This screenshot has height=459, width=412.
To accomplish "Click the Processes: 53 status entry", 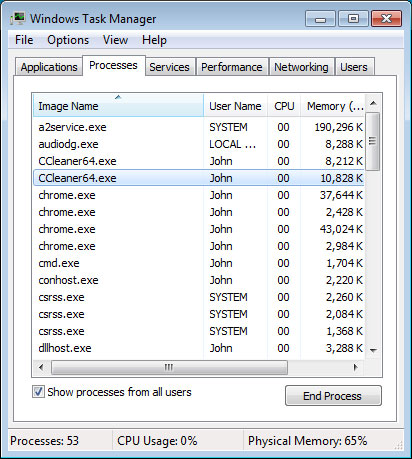I will point(45,441).
